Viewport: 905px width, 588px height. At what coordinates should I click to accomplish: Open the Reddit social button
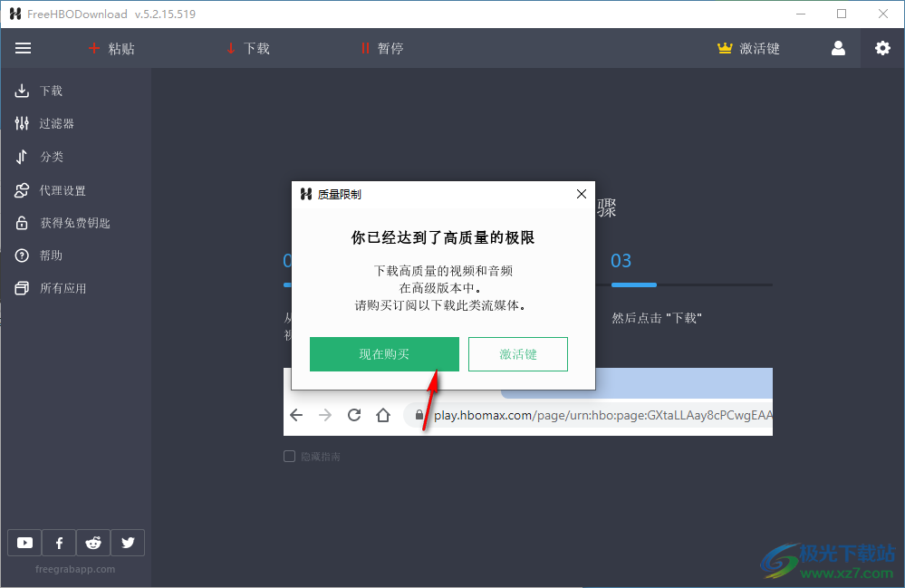pos(93,543)
